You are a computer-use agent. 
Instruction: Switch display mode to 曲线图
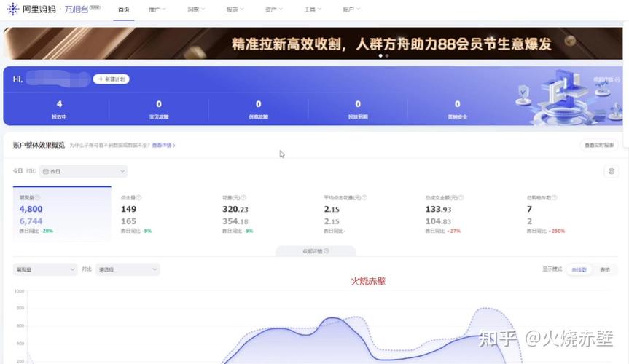(579, 270)
